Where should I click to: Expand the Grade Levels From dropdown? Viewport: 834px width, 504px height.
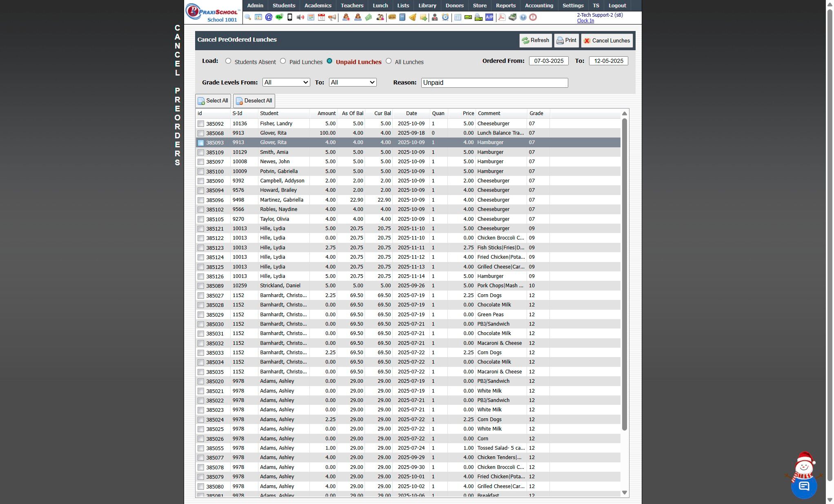(286, 82)
